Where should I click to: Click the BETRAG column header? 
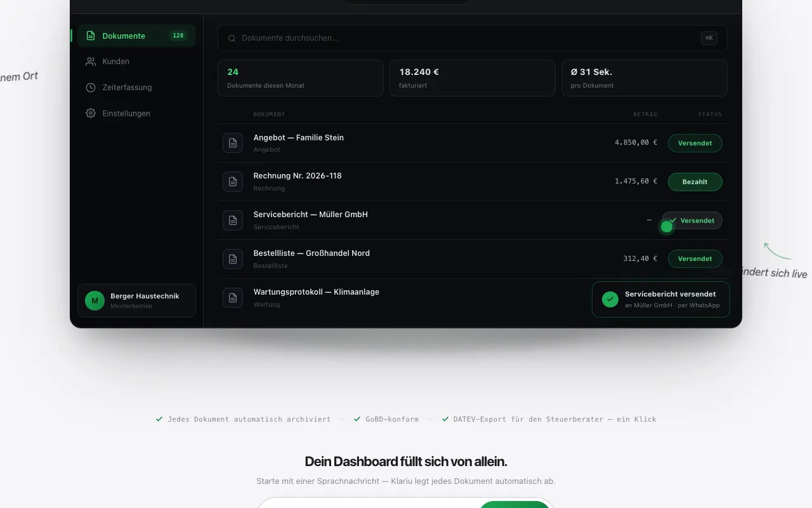pyautogui.click(x=645, y=114)
